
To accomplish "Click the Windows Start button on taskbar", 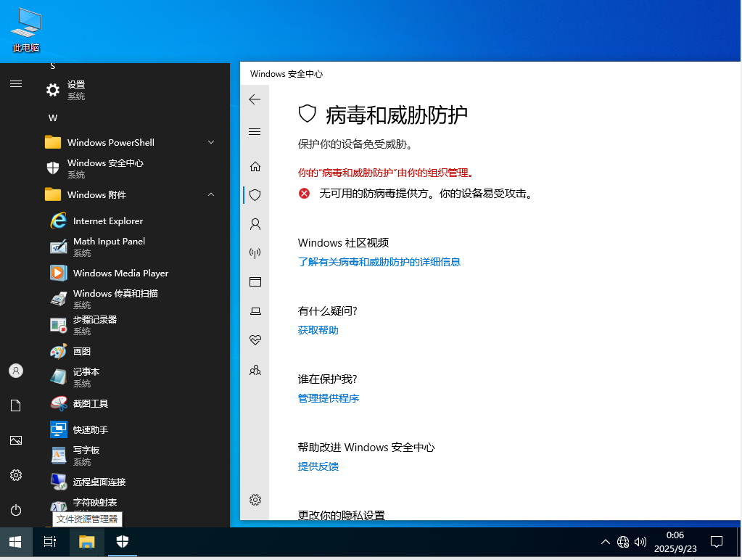I will 16,542.
